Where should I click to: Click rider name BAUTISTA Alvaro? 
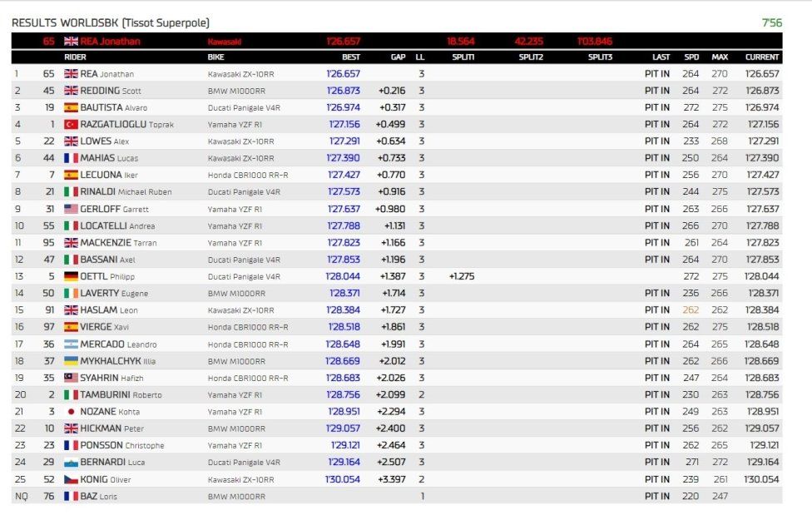point(113,107)
